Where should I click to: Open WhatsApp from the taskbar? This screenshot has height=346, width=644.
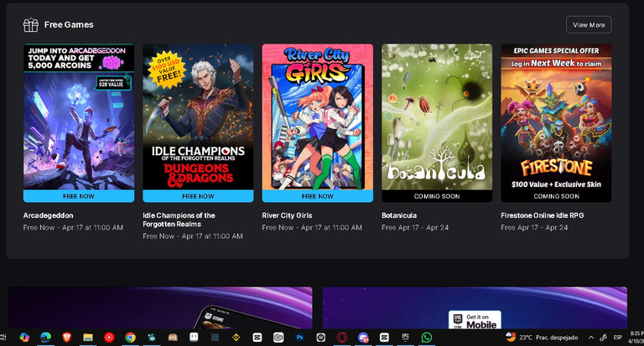(427, 338)
